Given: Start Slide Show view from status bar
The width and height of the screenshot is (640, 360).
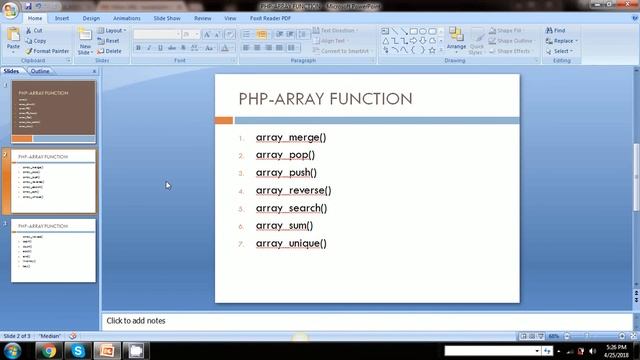Looking at the screenshot, I should point(541,336).
